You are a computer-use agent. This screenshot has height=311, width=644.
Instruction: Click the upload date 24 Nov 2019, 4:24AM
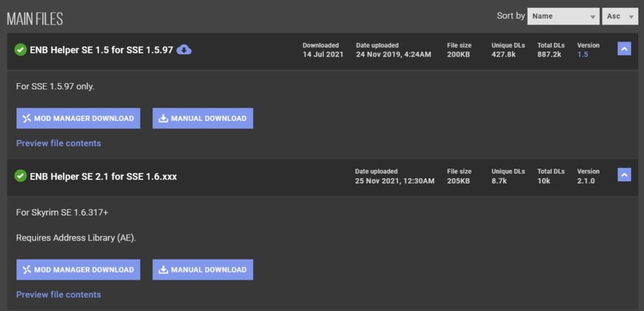click(394, 54)
